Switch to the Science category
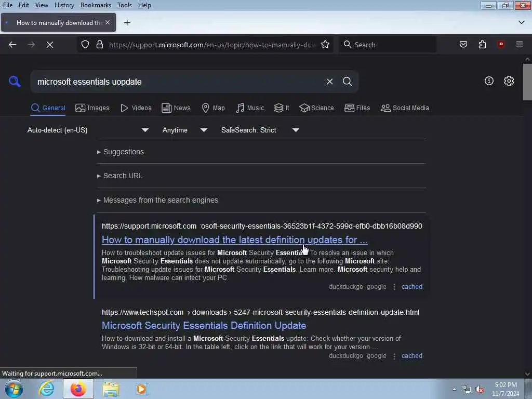532x399 pixels. point(316,108)
